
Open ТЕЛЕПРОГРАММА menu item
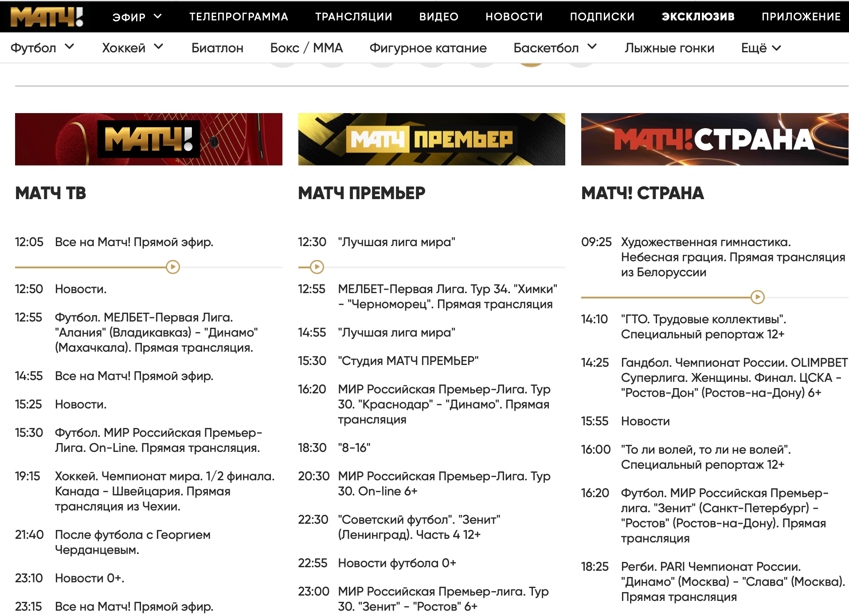point(239,16)
